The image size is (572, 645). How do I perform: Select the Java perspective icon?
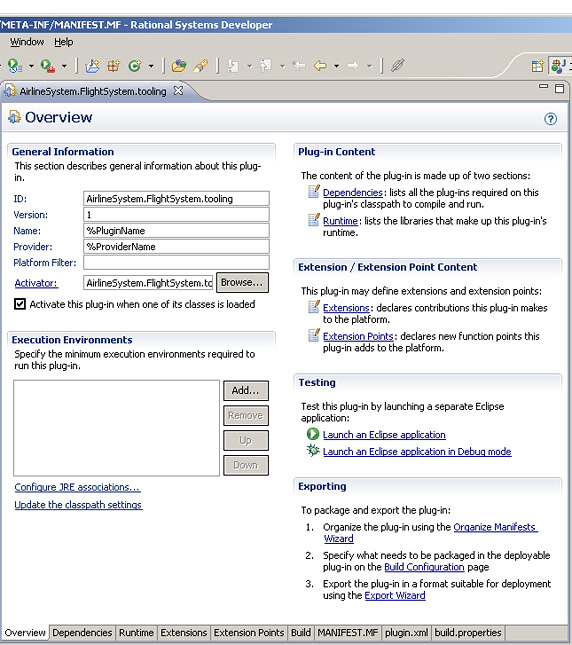point(558,66)
